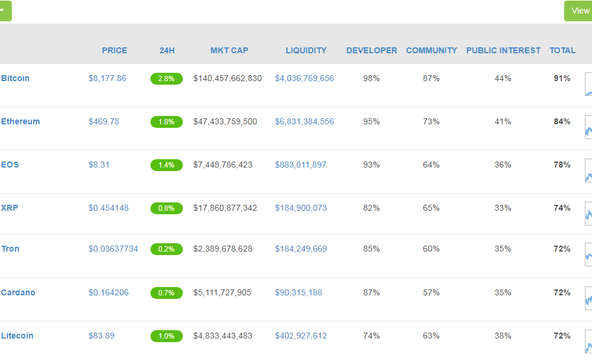Click Cardano price $0.164206
This screenshot has width=592, height=364.
[108, 292]
